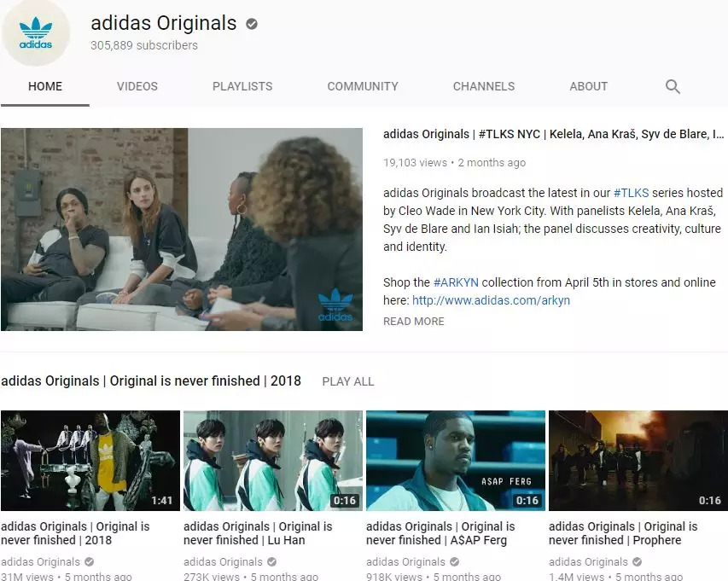Click the channel search magnifier icon

[x=673, y=86]
